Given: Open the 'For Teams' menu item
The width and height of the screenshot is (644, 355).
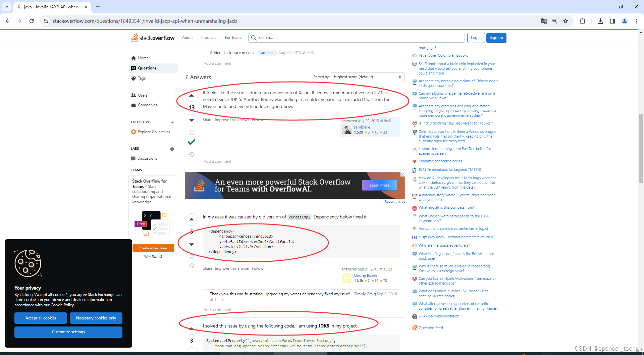Looking at the screenshot, I should (233, 38).
